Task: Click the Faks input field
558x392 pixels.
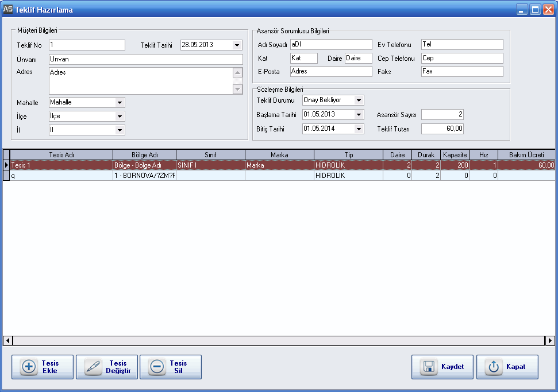Action: pyautogui.click(x=462, y=71)
